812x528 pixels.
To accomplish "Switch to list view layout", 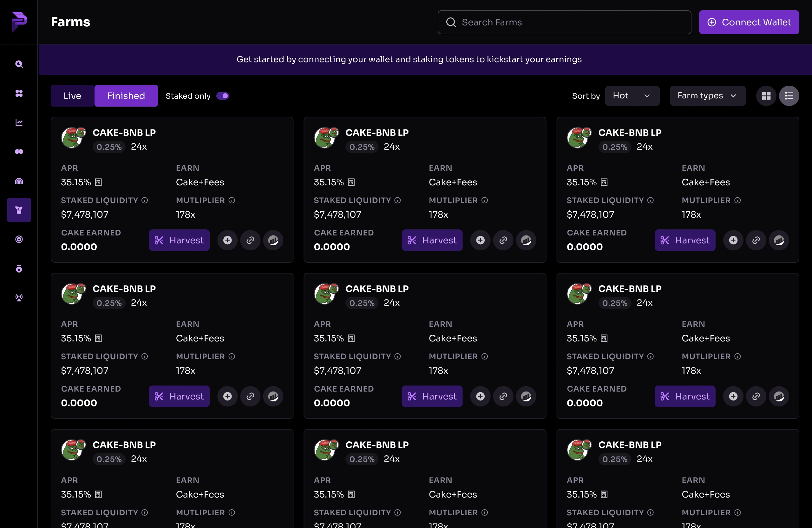I will click(789, 96).
